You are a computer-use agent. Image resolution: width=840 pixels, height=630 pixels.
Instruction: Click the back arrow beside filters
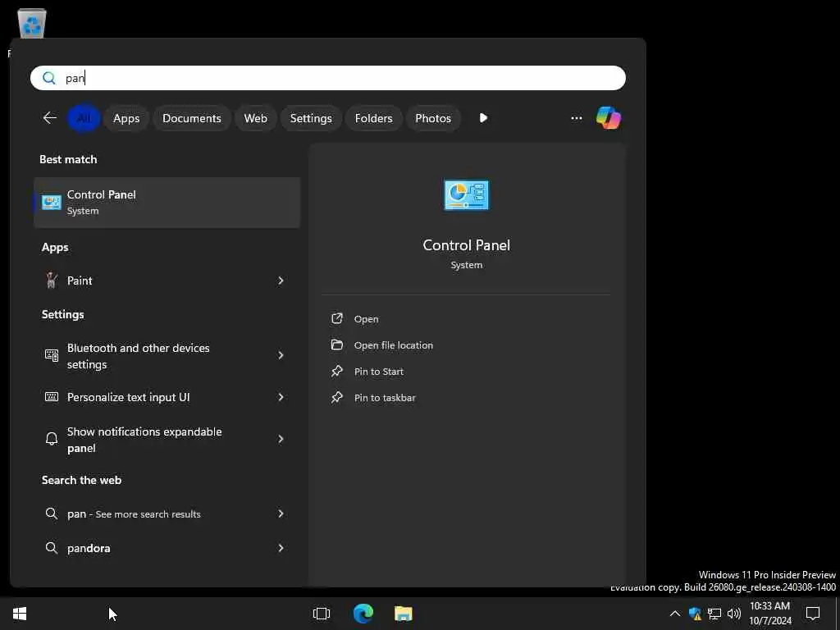click(x=50, y=118)
